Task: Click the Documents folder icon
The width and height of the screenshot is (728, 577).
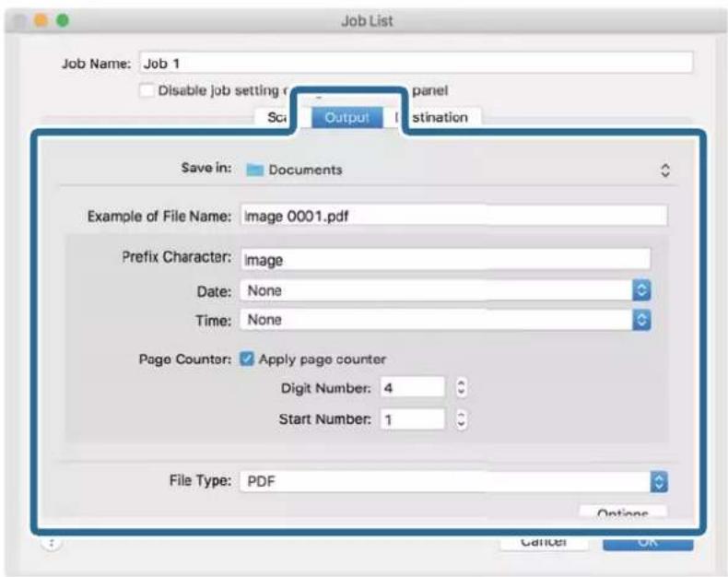Action: [254, 170]
